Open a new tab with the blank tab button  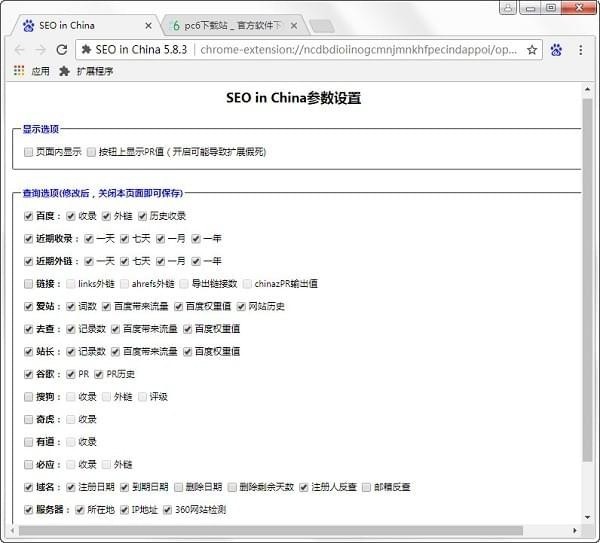[322, 26]
